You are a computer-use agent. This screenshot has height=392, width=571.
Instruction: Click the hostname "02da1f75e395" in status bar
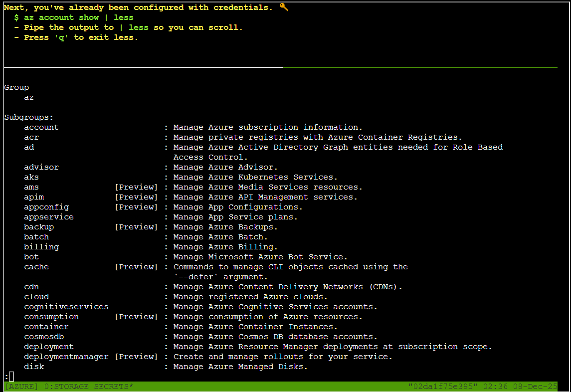(x=443, y=387)
